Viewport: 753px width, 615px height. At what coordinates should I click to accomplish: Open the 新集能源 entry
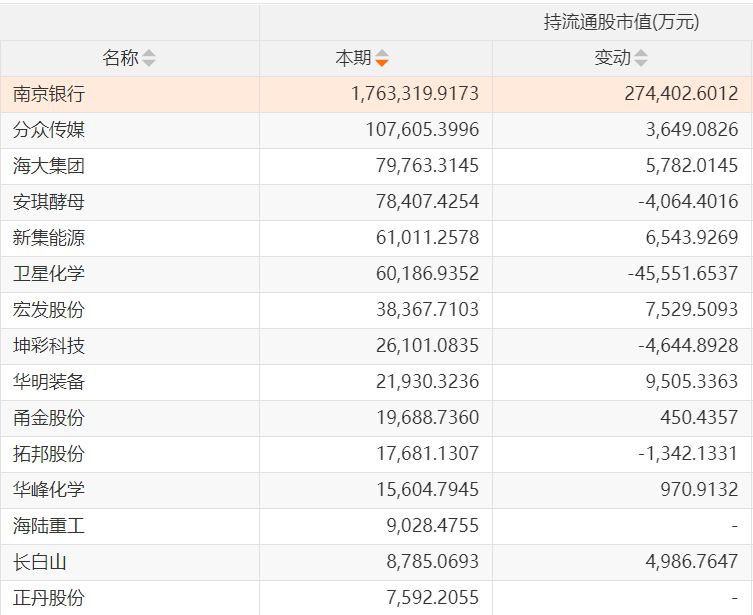pos(49,238)
